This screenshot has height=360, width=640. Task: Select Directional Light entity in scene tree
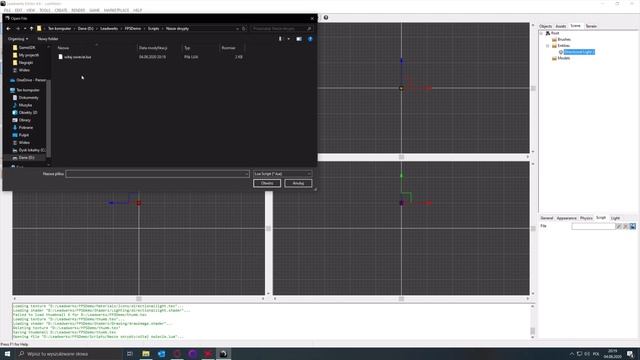[x=579, y=52]
